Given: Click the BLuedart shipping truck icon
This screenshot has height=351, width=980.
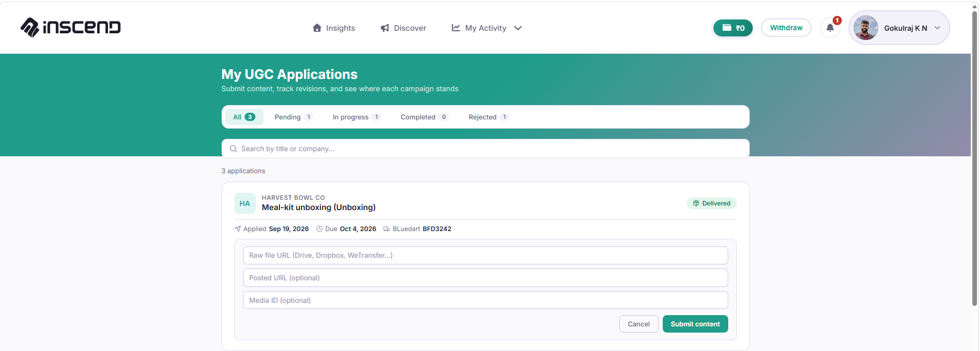Looking at the screenshot, I should click(x=387, y=229).
